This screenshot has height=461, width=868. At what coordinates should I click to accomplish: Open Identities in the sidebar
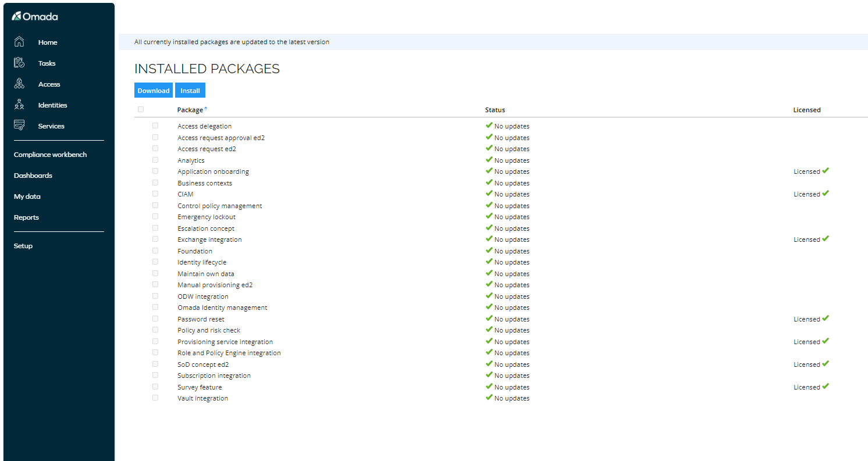coord(53,105)
